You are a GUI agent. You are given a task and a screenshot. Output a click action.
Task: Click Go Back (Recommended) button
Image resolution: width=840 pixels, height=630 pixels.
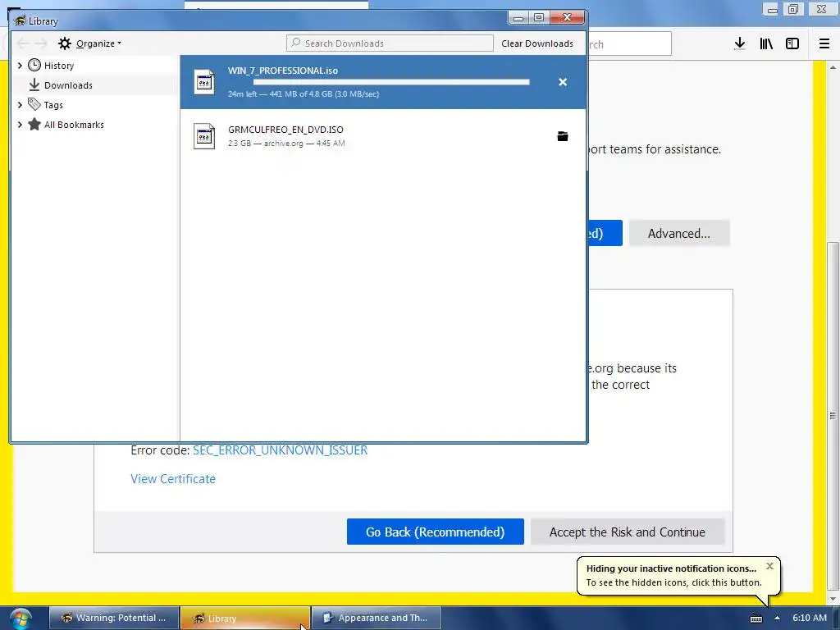tap(435, 532)
